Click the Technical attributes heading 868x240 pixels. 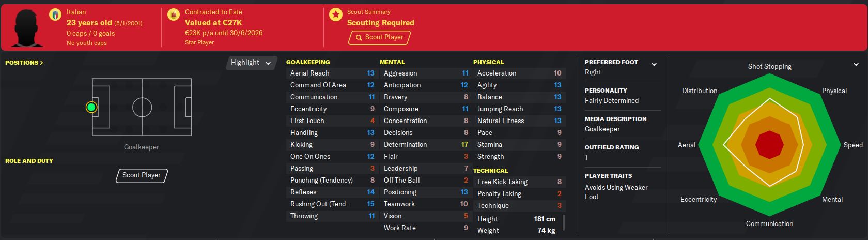(490, 170)
